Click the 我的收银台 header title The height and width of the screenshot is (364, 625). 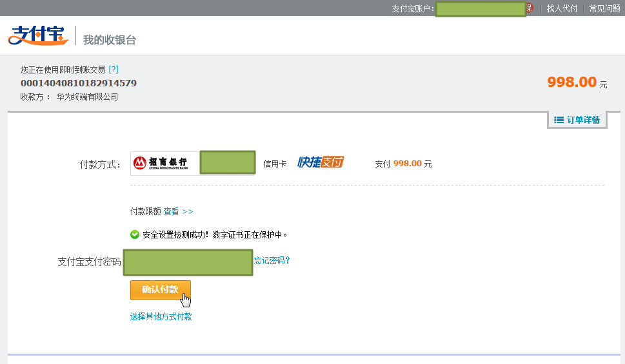coord(110,40)
